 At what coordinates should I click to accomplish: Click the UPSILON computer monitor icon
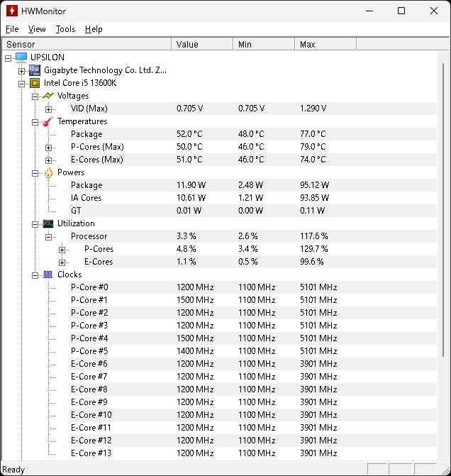coord(21,57)
